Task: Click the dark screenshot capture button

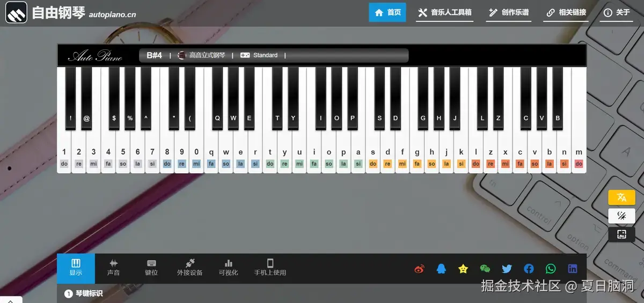Action: (x=621, y=234)
